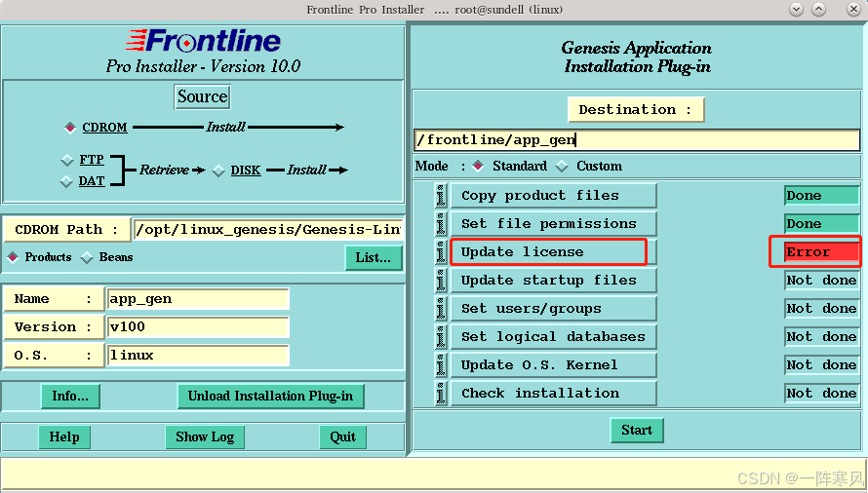Screen dimensions: 868x493
Task: Click Done status for Set file permissions
Action: tap(821, 223)
